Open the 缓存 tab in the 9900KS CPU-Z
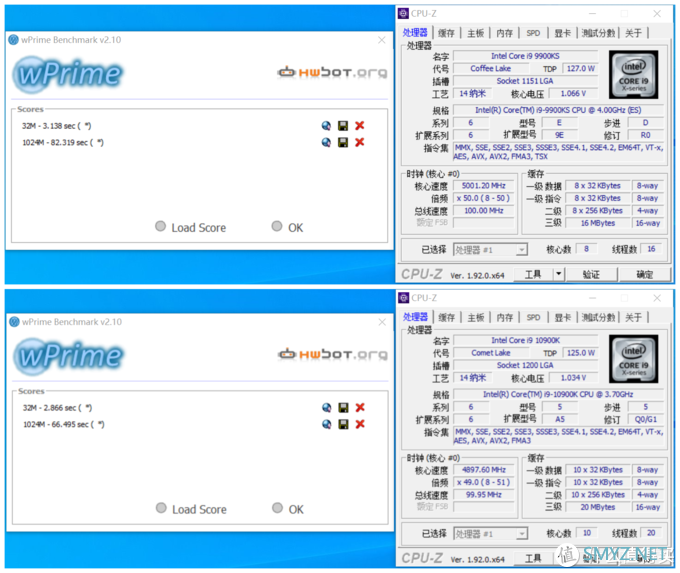 tap(446, 33)
